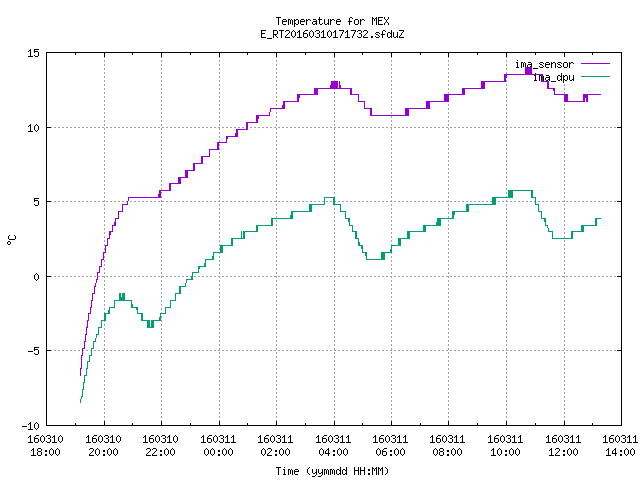Click the x-axis tick '160311 10:00'
Viewport: 640px width, 480px height.
[506, 446]
